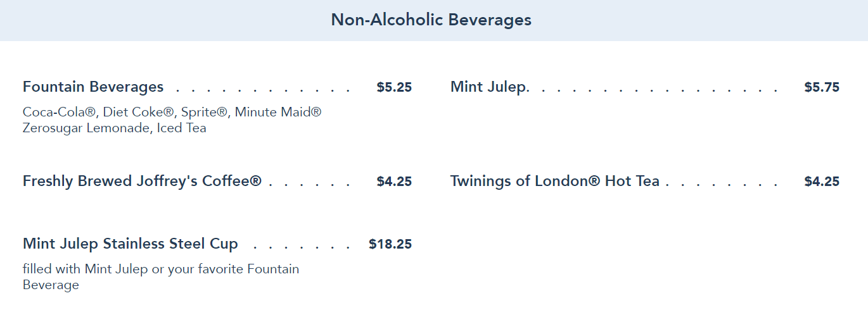The height and width of the screenshot is (310, 868).
Task: Click the $5.75 Mint Julep price
Action: (822, 87)
